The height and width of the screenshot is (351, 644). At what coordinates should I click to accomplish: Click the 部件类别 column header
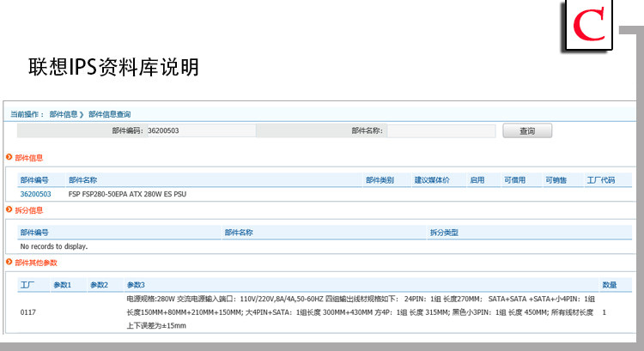[380, 180]
